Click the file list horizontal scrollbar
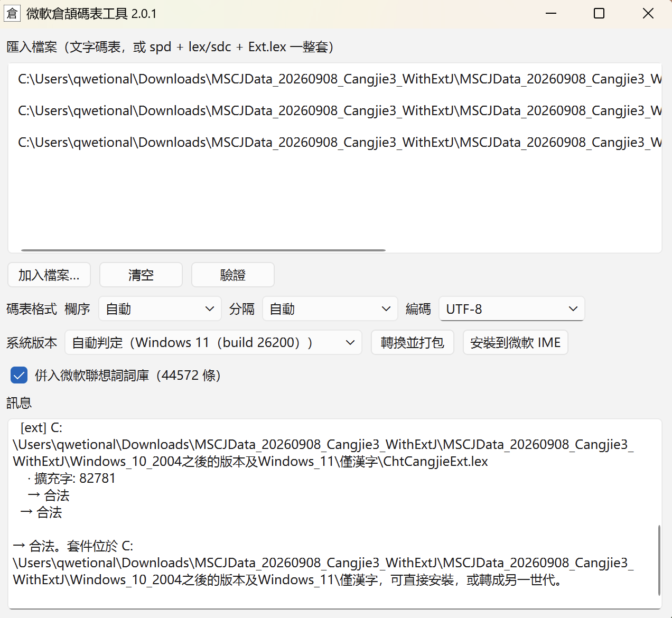The height and width of the screenshot is (618, 672). pos(203,250)
